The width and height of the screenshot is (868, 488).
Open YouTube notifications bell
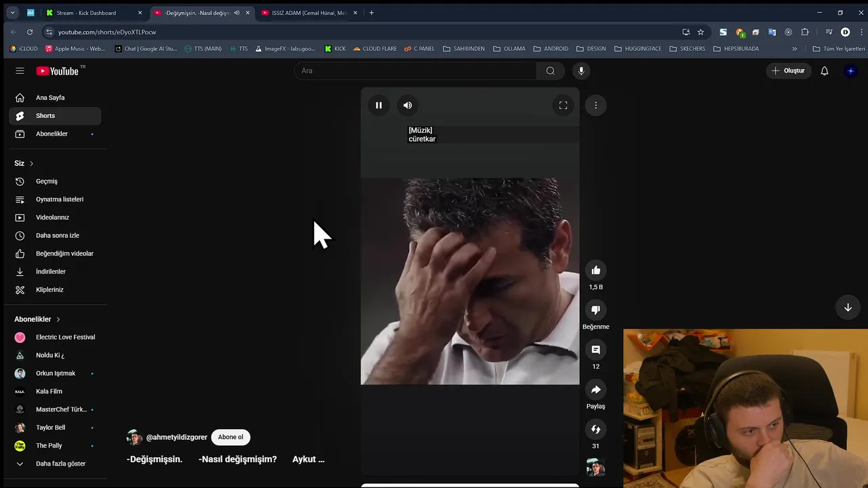(x=825, y=70)
